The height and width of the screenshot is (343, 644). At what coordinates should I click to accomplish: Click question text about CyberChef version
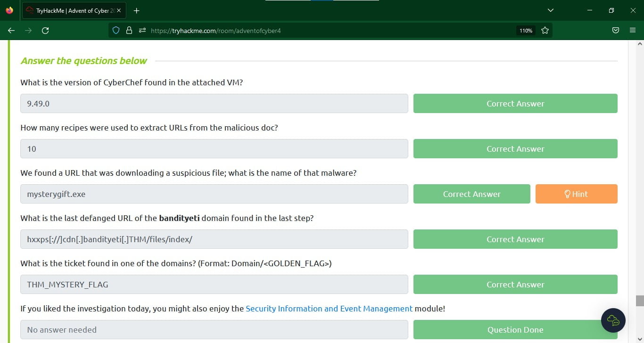pyautogui.click(x=132, y=82)
